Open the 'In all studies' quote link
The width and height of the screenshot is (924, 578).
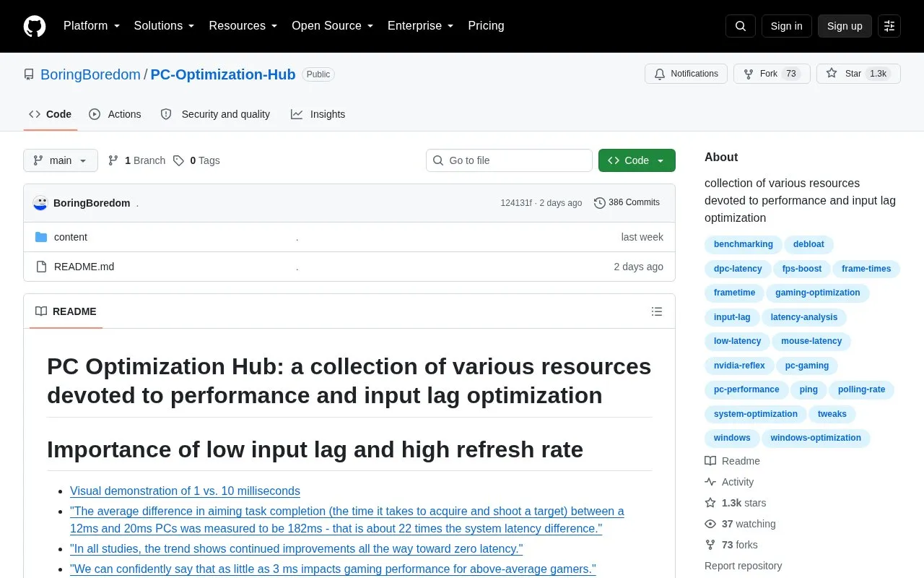tap(296, 549)
